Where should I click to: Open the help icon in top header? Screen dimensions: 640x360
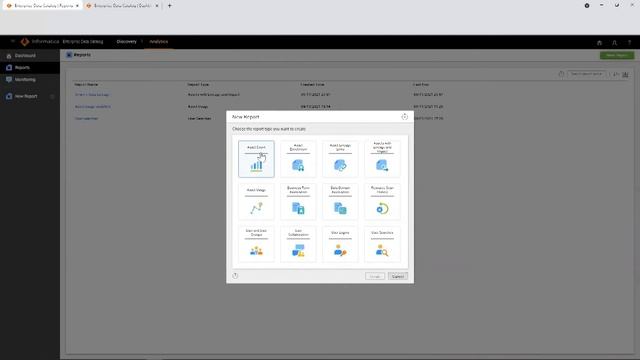tap(629, 42)
